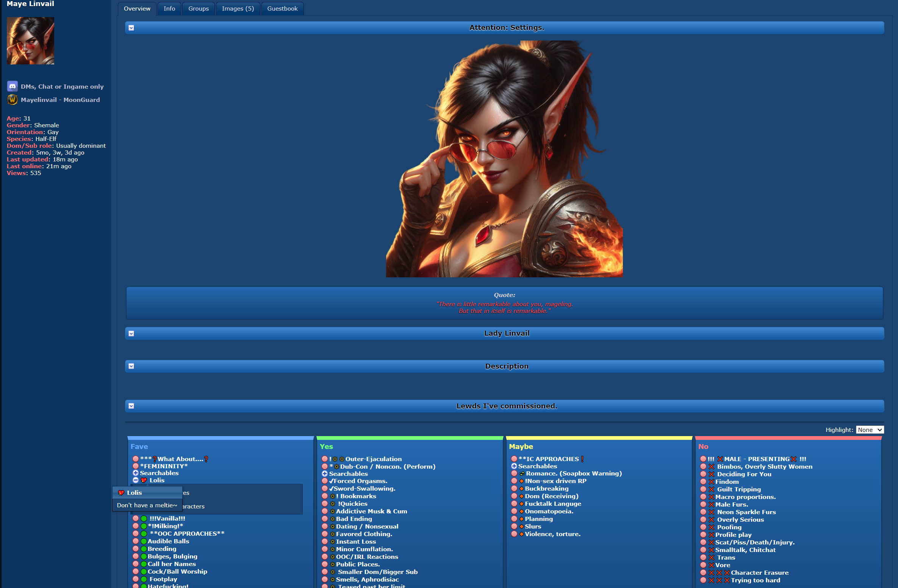The image size is (898, 588).
Task: Click orange diamond icon beside Slurs
Action: [x=522, y=526]
